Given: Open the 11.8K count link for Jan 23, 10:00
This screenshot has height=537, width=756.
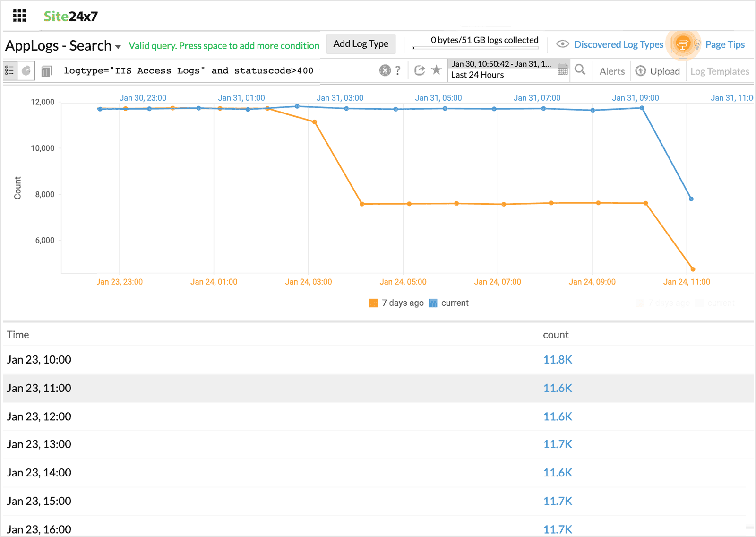Looking at the screenshot, I should tap(558, 359).
